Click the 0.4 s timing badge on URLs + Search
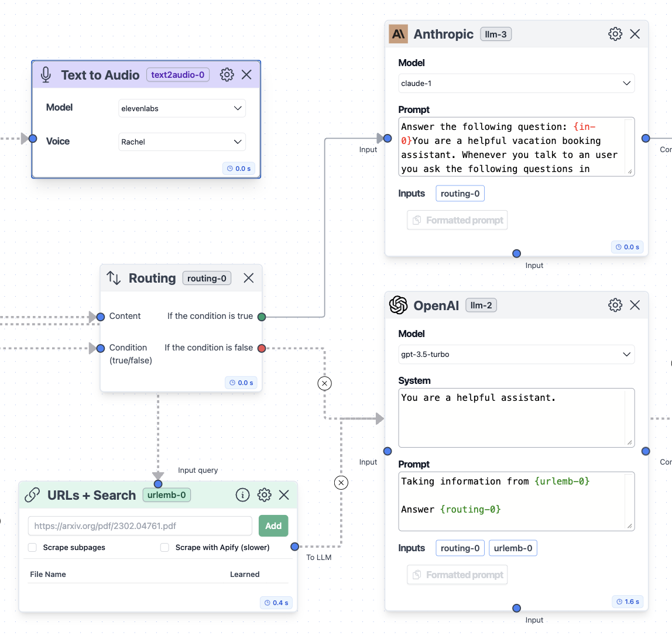 click(276, 603)
